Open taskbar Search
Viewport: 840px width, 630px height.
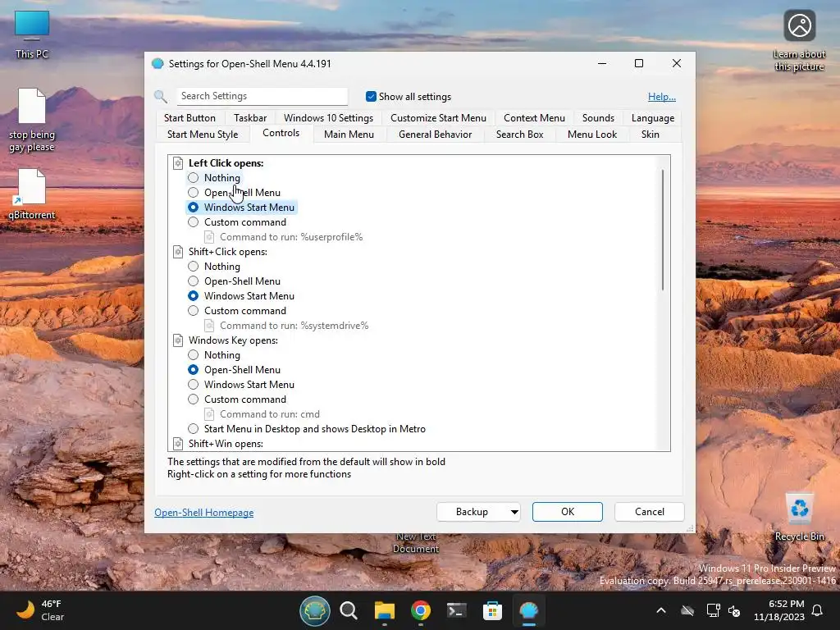349,610
